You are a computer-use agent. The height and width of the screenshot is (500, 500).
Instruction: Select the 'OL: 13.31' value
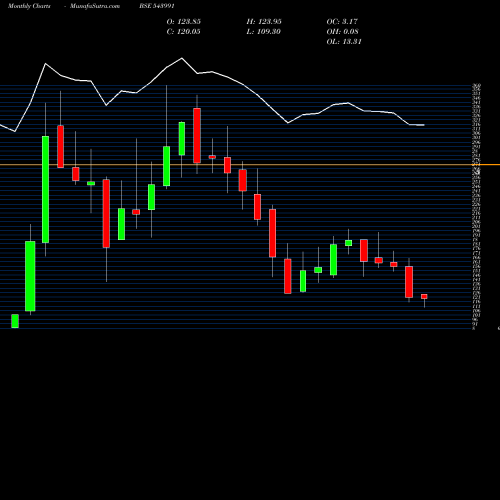[x=344, y=42]
